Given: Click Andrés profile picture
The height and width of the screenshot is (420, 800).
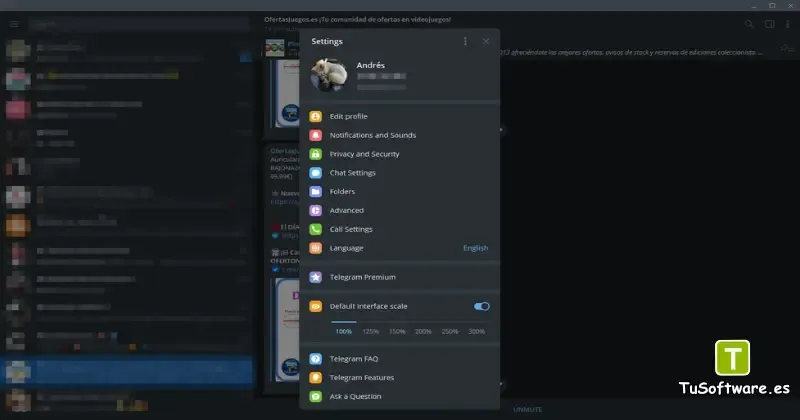Looking at the screenshot, I should [329, 75].
